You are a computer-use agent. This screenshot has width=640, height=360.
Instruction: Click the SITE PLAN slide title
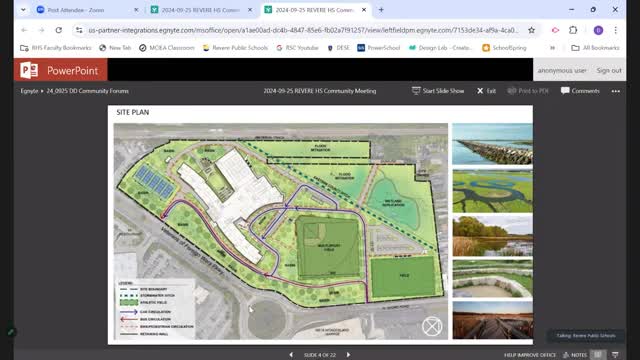[133, 112]
